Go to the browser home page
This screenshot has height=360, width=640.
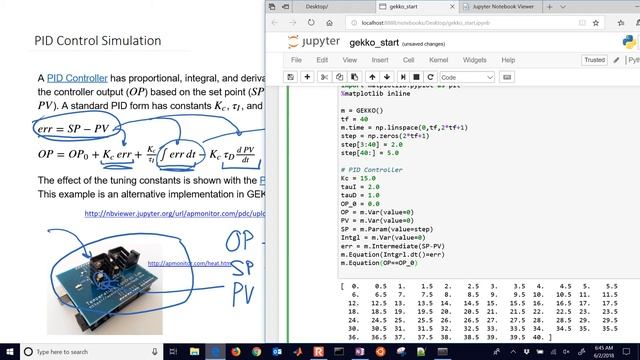point(329,23)
